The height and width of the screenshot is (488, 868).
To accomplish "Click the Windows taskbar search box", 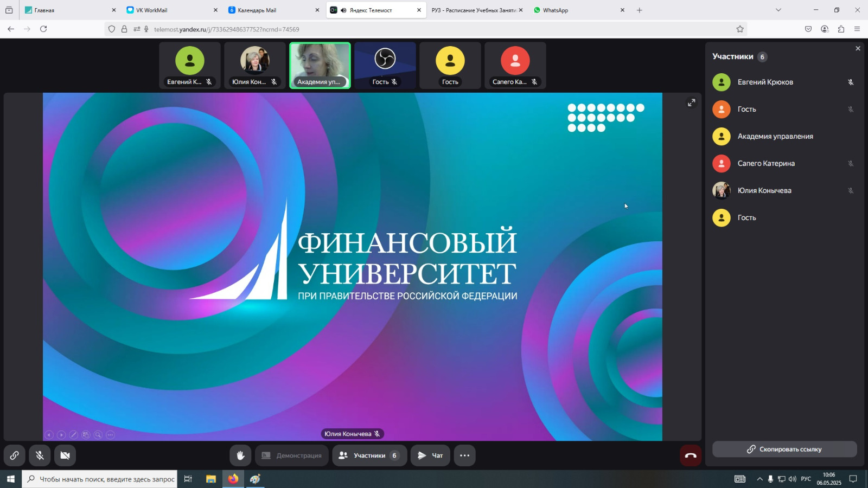I will point(100,479).
